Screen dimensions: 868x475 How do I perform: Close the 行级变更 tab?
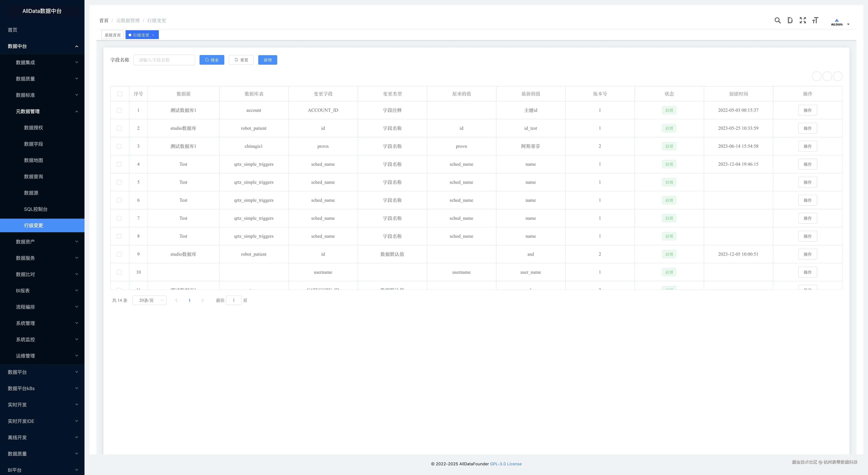153,35
